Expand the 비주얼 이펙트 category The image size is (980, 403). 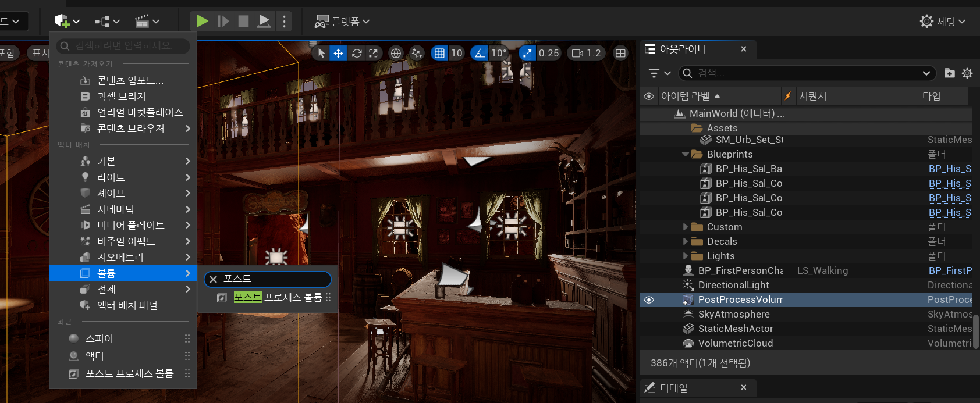[x=123, y=241]
